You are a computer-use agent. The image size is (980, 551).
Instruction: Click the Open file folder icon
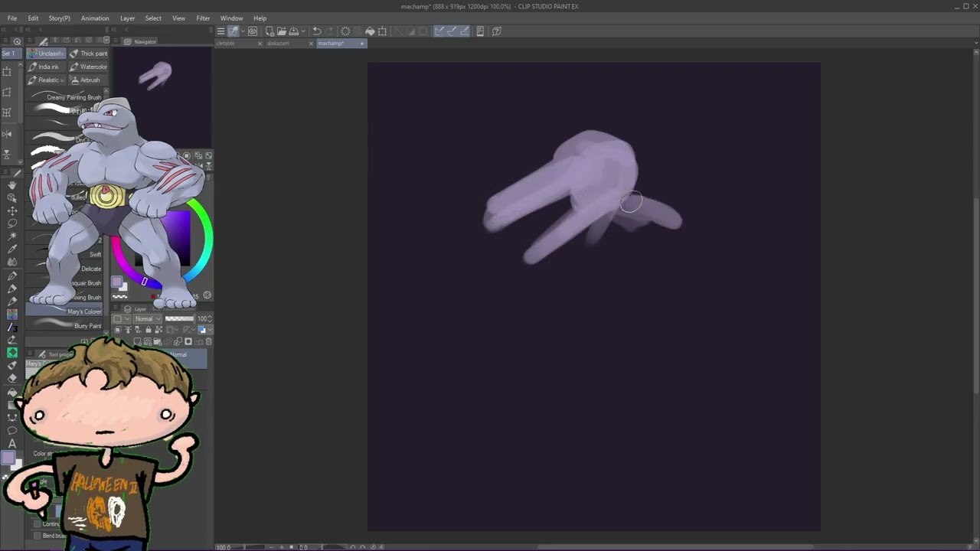tap(282, 31)
